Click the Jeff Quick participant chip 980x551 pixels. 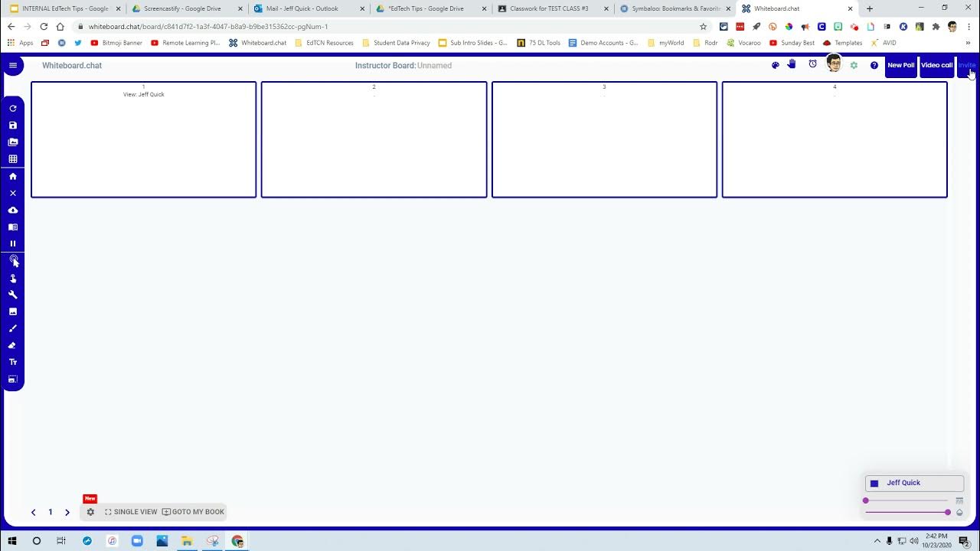click(914, 483)
